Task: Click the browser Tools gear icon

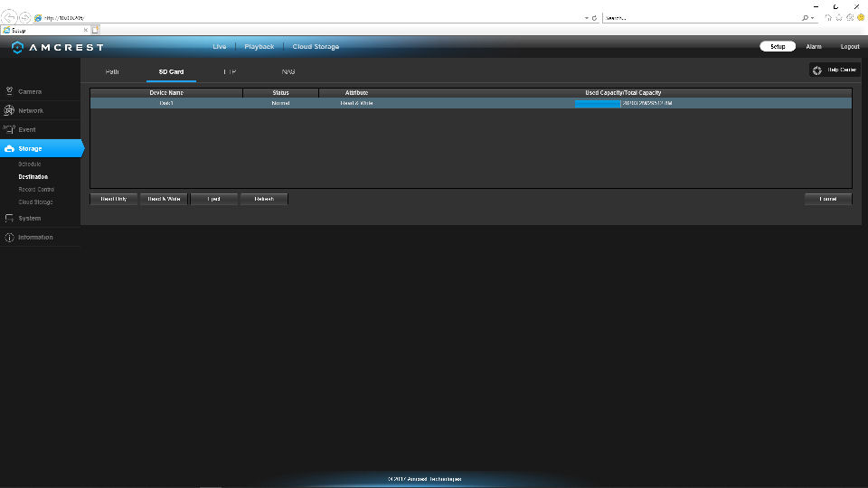Action: pyautogui.click(x=850, y=18)
